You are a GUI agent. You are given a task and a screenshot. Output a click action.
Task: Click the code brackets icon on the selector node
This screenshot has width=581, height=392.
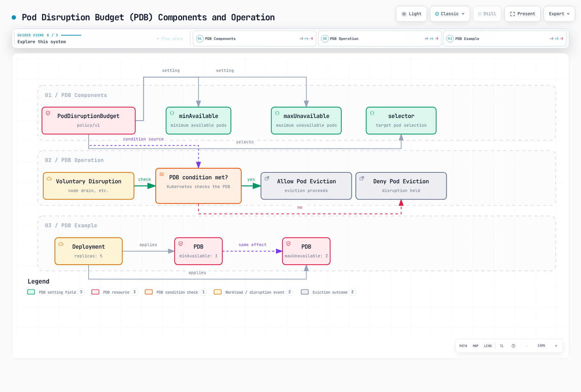(372, 113)
